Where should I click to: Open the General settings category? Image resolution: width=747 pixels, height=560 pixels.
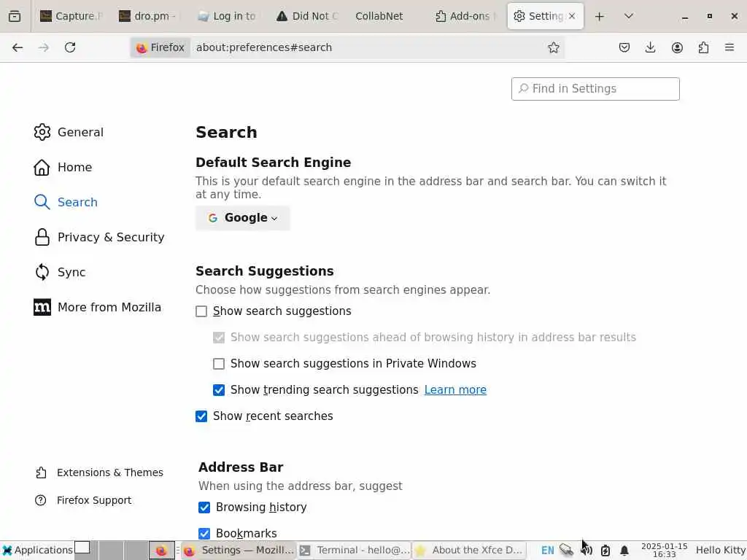pos(69,133)
